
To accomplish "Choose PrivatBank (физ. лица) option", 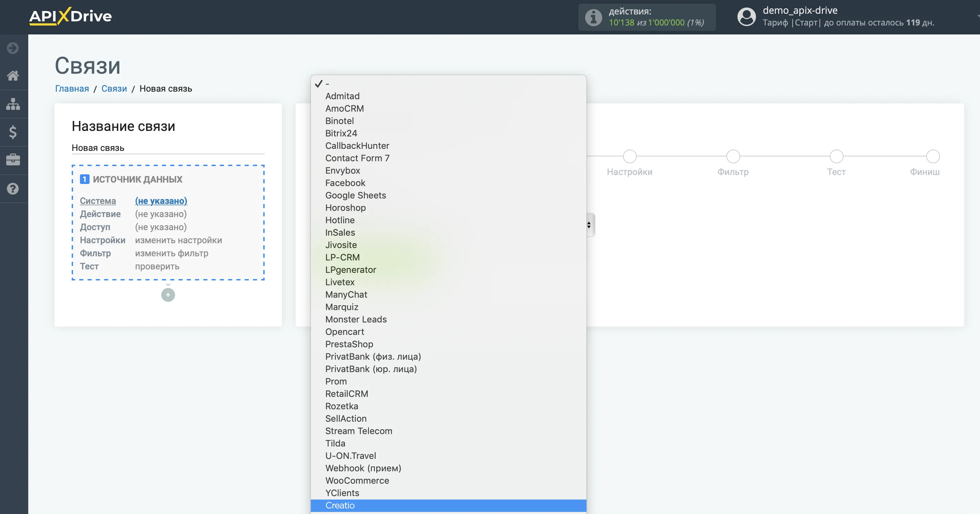I will pyautogui.click(x=449, y=357).
